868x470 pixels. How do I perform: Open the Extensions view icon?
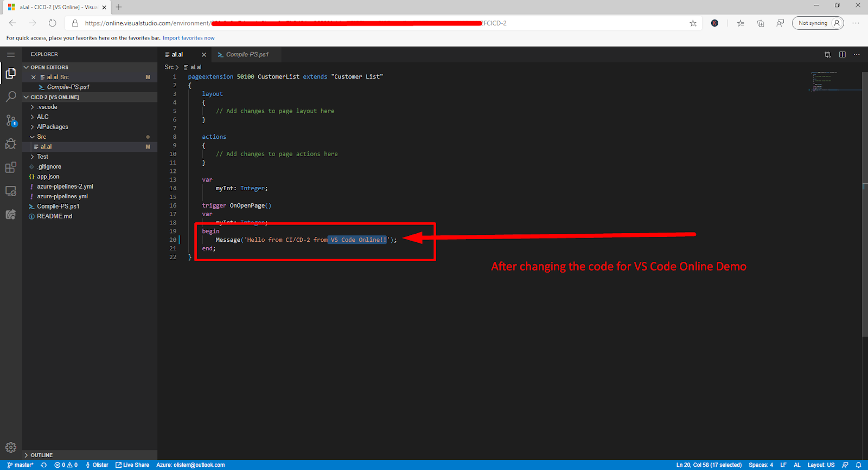click(11, 168)
